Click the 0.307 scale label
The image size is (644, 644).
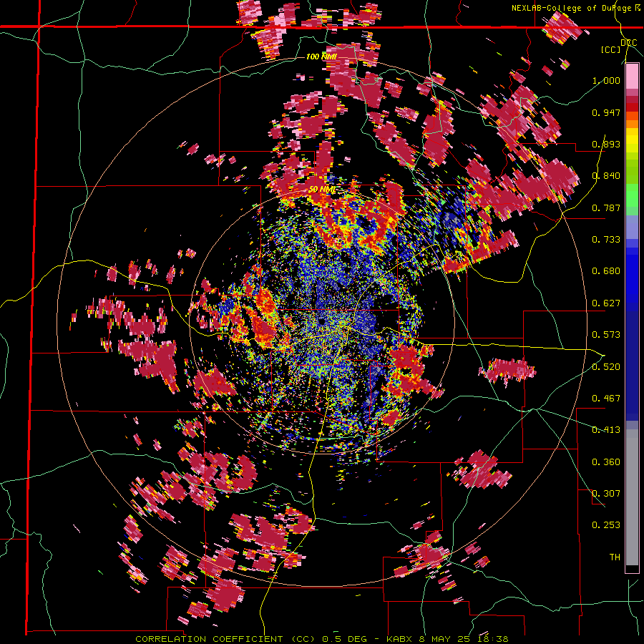click(x=606, y=494)
